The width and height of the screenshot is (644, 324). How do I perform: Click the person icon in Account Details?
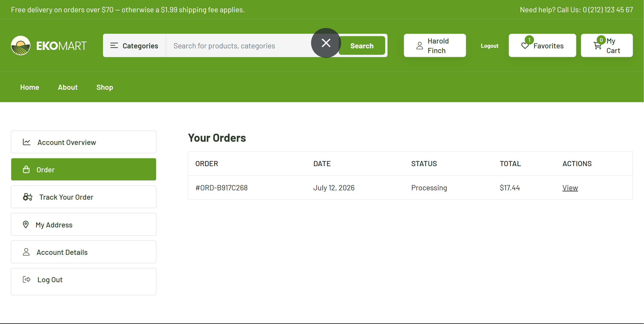click(26, 252)
